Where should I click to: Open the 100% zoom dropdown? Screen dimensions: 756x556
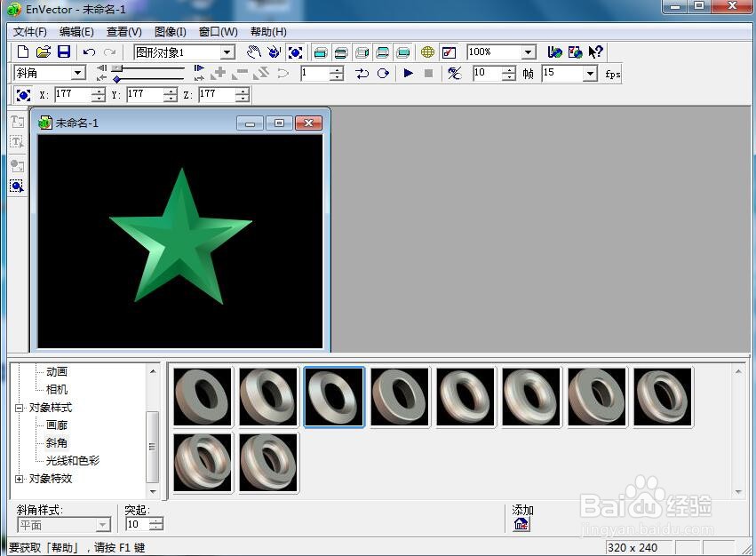[x=529, y=52]
